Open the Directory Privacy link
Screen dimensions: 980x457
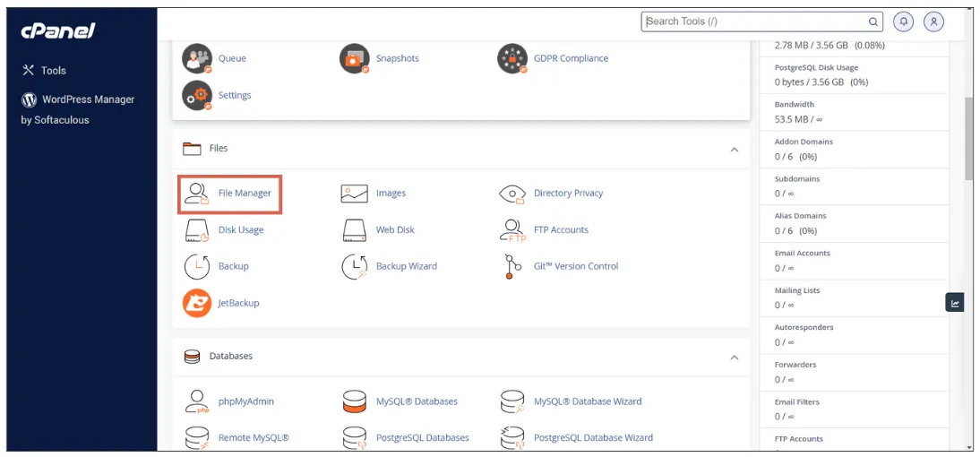pyautogui.click(x=568, y=194)
